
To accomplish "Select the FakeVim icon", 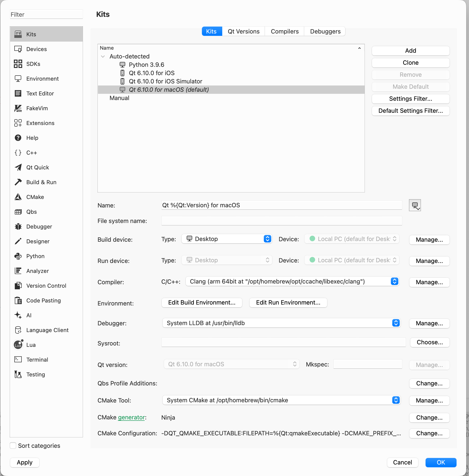I will coord(18,108).
